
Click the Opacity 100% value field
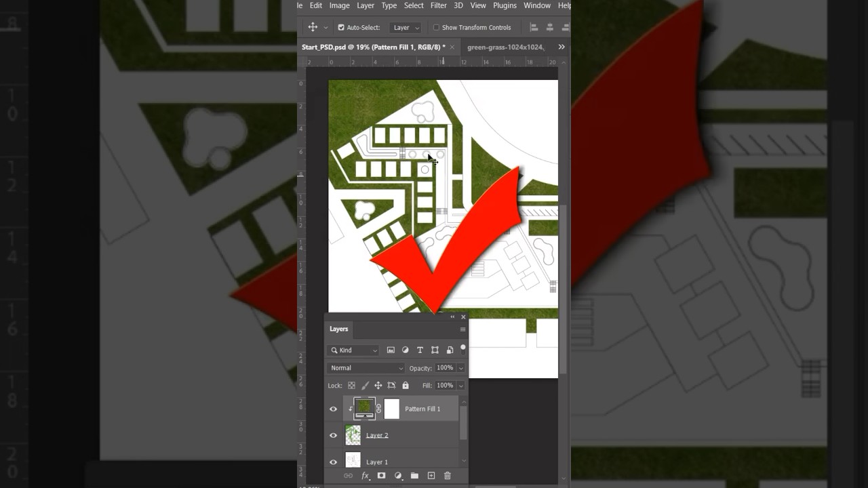(x=445, y=368)
